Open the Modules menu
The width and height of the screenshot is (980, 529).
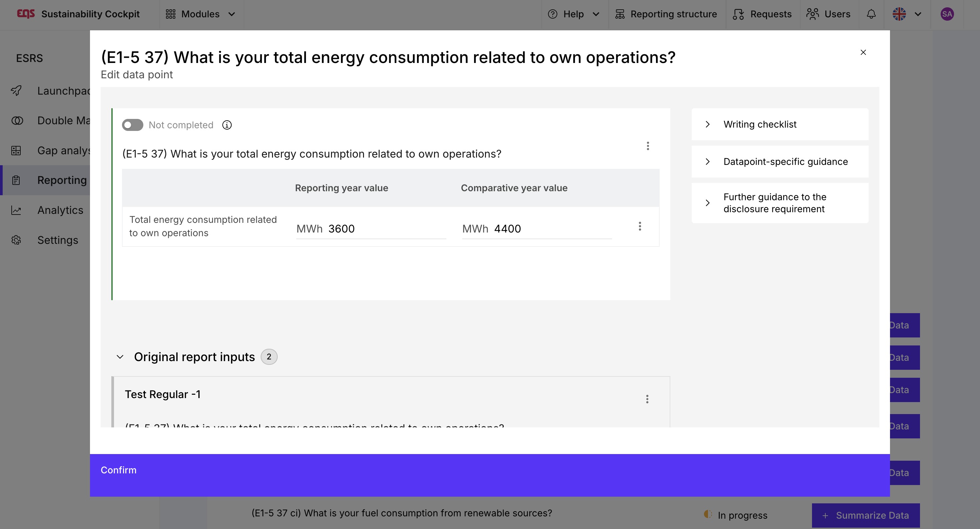pyautogui.click(x=200, y=14)
